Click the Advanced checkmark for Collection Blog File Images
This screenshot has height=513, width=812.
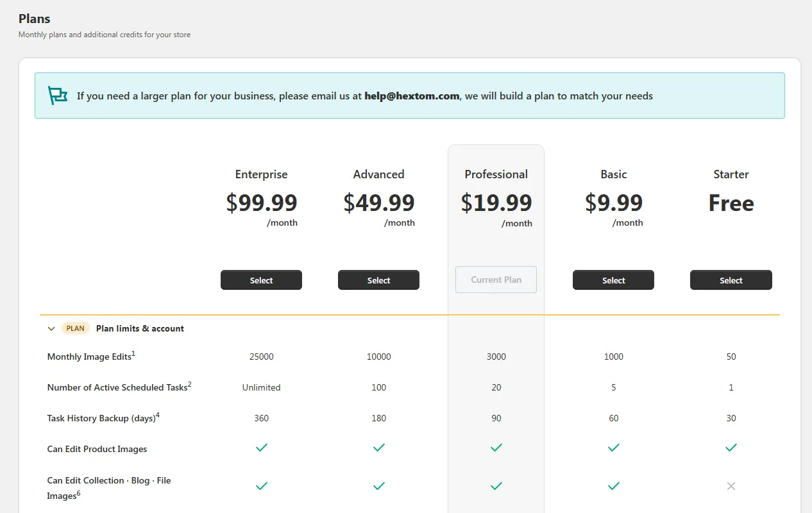click(x=378, y=486)
